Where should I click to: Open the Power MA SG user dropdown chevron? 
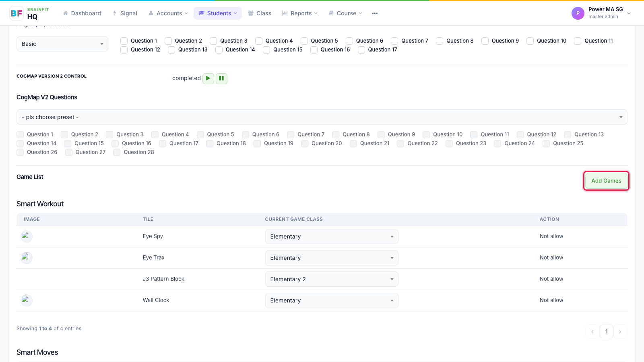pos(629,13)
